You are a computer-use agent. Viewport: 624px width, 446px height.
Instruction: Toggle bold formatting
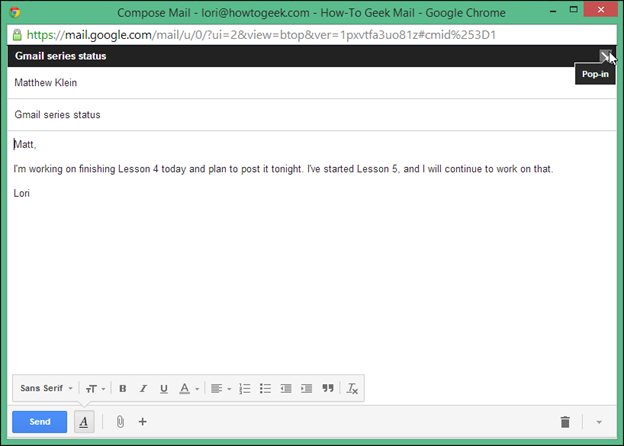coord(123,389)
